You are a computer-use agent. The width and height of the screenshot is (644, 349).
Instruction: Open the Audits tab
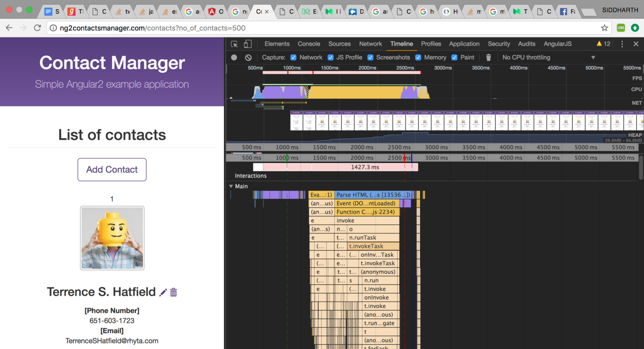point(527,44)
